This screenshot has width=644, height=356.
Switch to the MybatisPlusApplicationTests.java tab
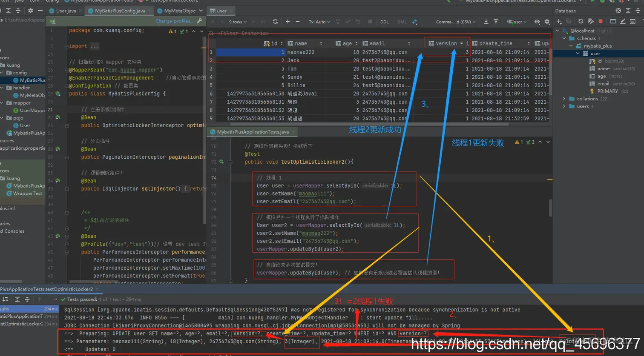(252, 132)
